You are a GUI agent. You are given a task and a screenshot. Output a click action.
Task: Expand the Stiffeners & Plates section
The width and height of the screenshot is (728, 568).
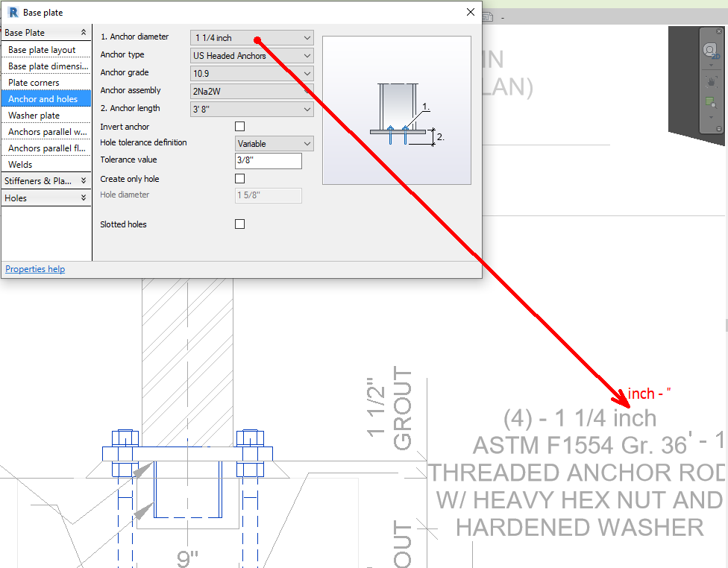click(x=46, y=180)
